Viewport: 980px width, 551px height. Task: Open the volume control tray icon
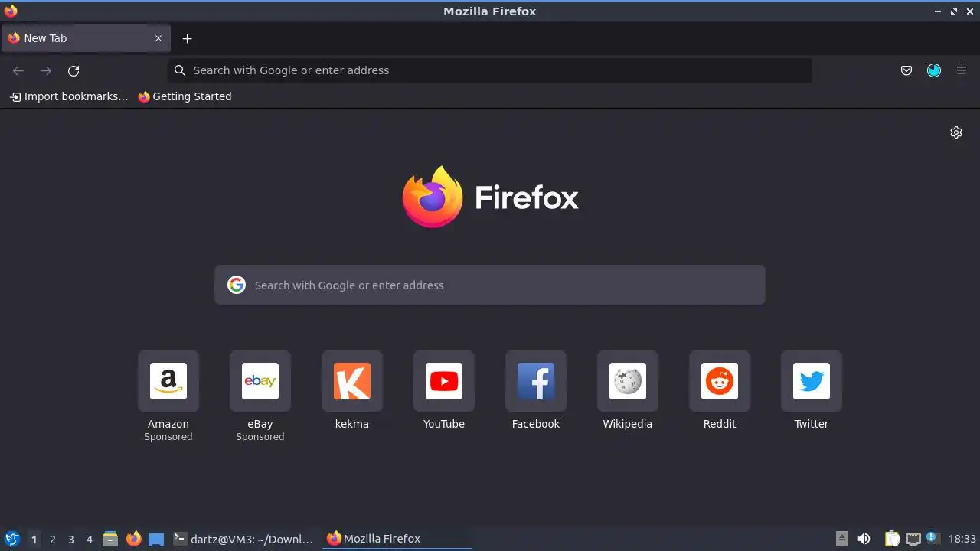(x=864, y=539)
